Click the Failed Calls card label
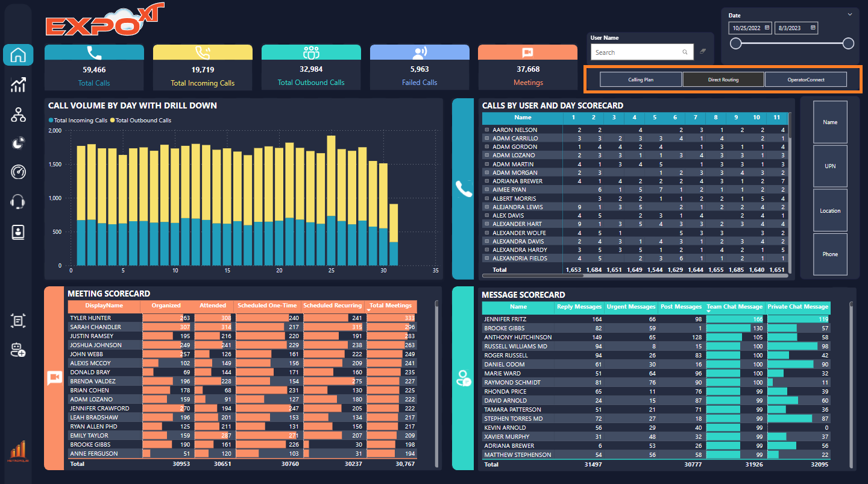The width and height of the screenshot is (868, 484). (420, 83)
